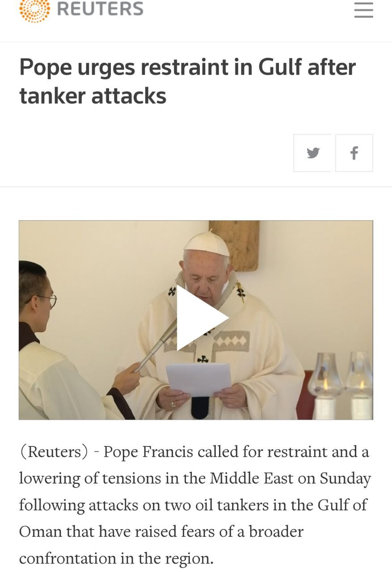Click the paper sheet the Pope holds
The height and width of the screenshot is (572, 392).
(198, 379)
